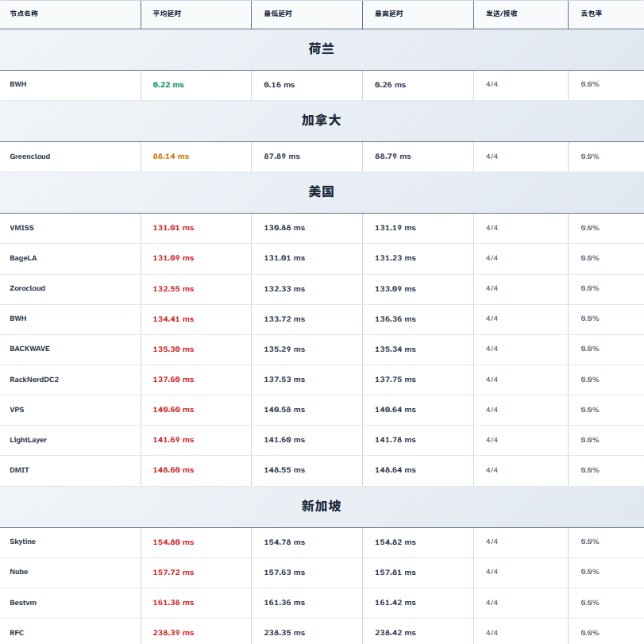Click the 88.14 ms average latency value

[x=171, y=156]
